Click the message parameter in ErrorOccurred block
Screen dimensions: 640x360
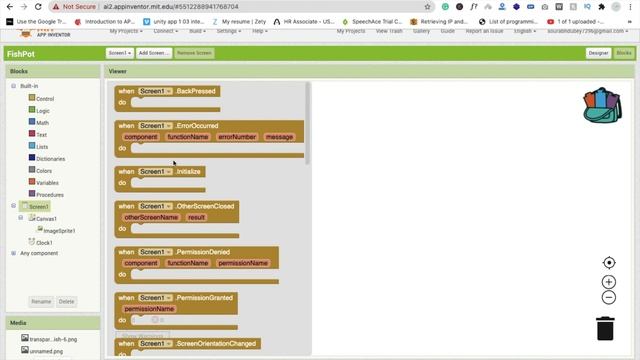280,137
